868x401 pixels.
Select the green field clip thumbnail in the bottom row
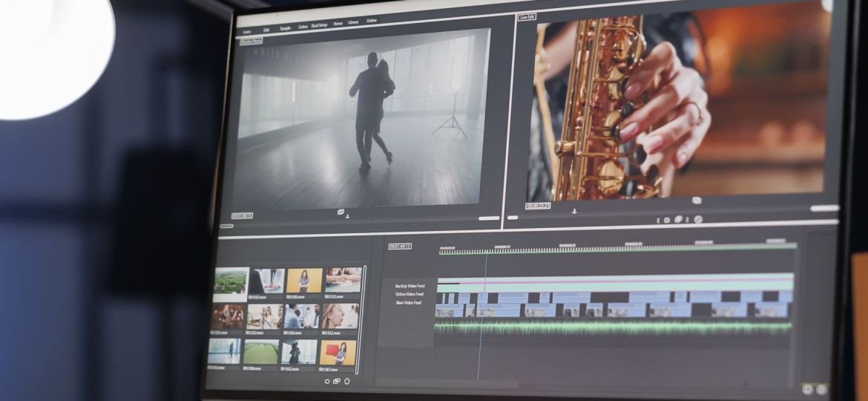click(x=261, y=352)
